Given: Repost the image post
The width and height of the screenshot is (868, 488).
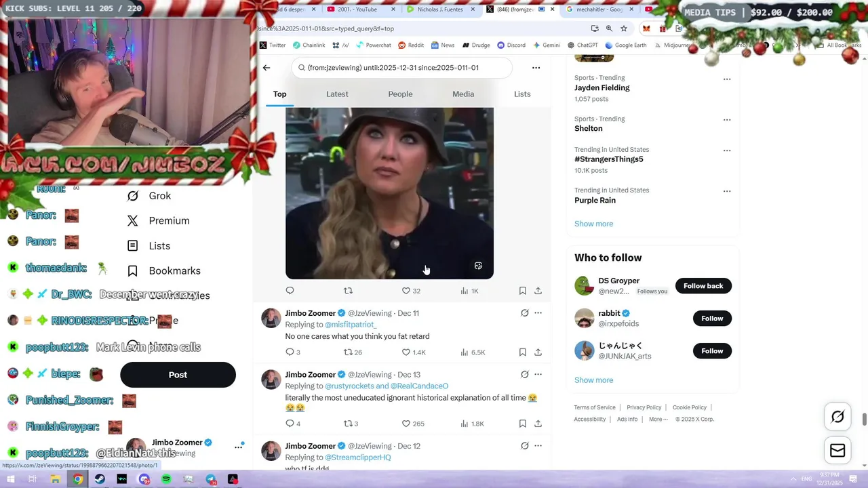Looking at the screenshot, I should point(348,291).
